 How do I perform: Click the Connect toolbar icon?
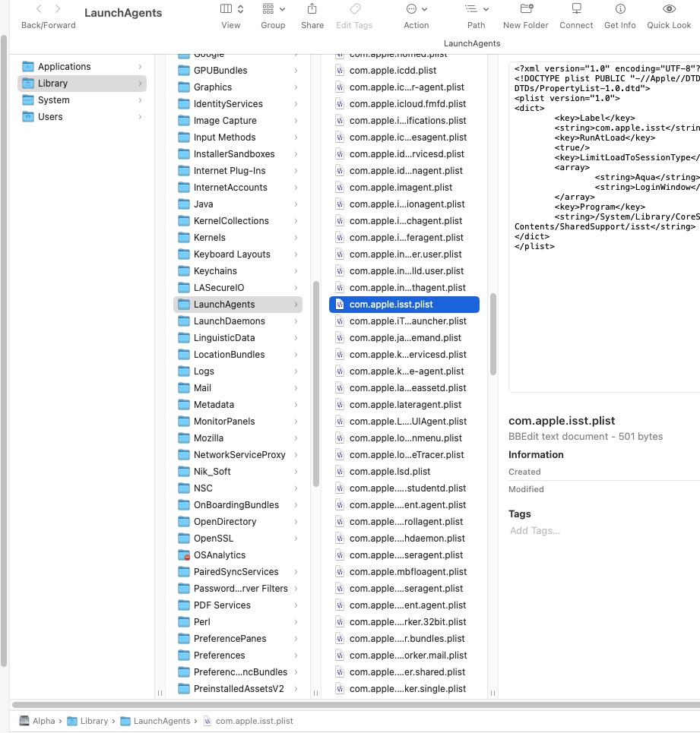pyautogui.click(x=577, y=9)
